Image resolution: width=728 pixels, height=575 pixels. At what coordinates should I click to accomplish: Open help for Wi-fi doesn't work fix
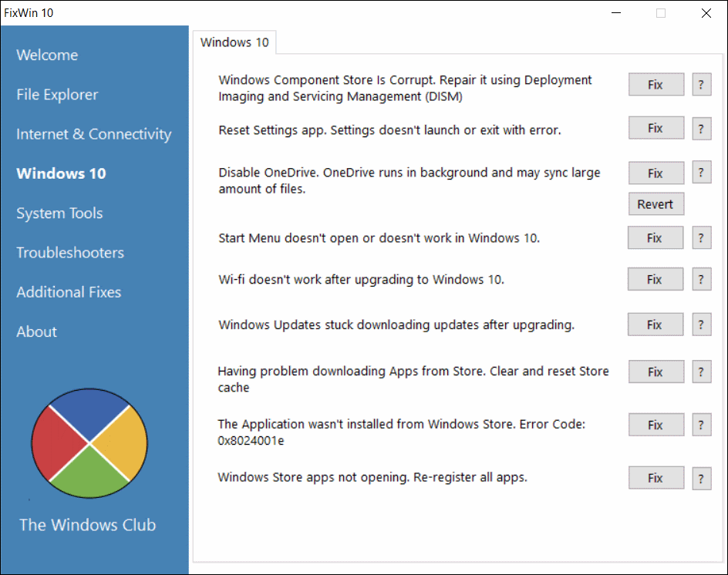coord(702,279)
